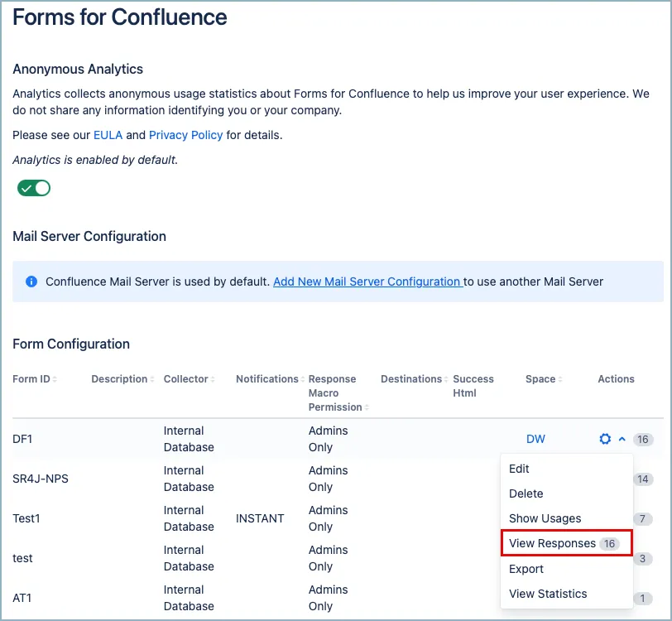Open the EULA link
The width and height of the screenshot is (672, 621).
(108, 135)
